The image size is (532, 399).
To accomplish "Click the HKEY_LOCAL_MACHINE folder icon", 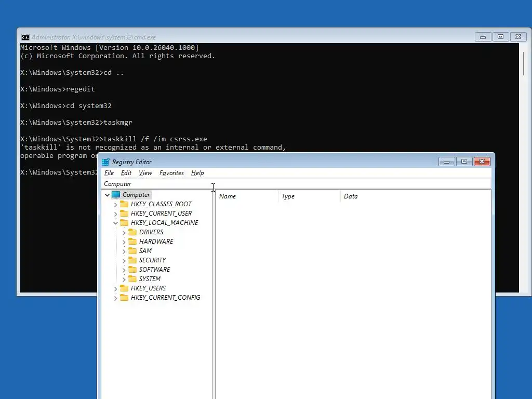I will coord(124,222).
